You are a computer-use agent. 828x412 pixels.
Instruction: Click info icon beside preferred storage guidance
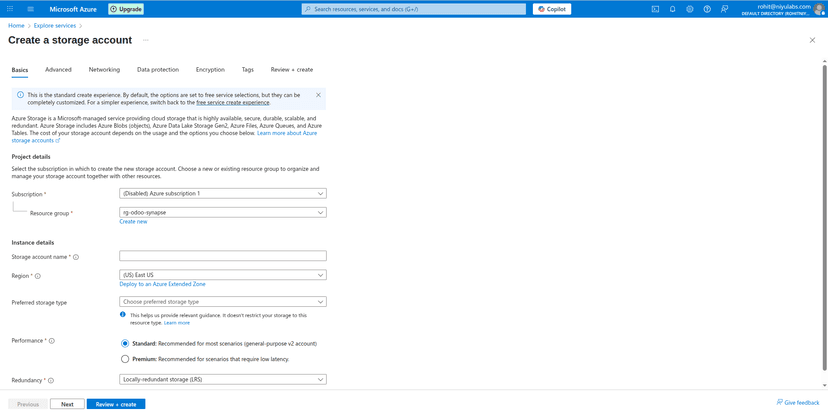click(x=123, y=314)
